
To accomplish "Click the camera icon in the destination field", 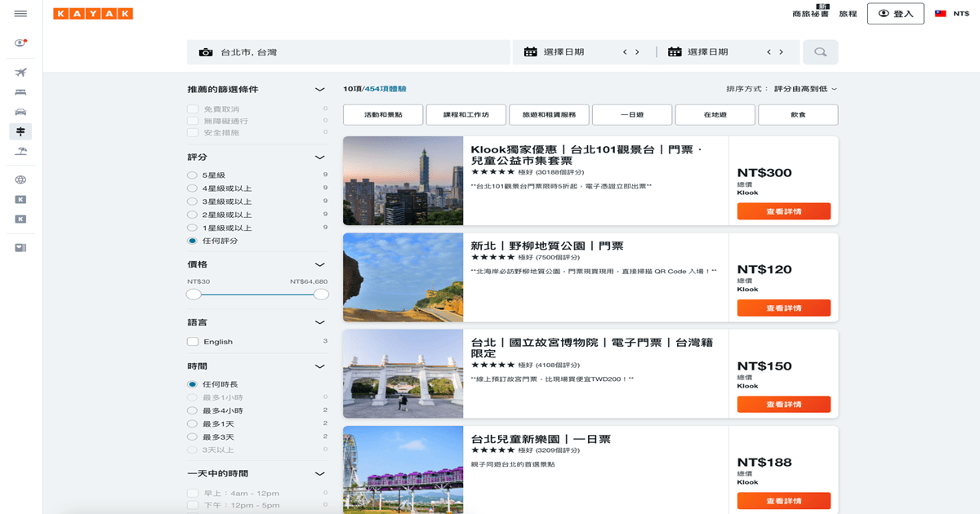I will 206,52.
